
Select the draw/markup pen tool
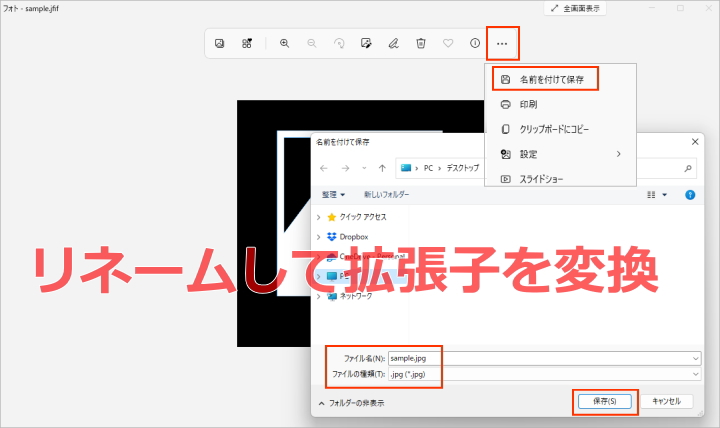coord(394,44)
